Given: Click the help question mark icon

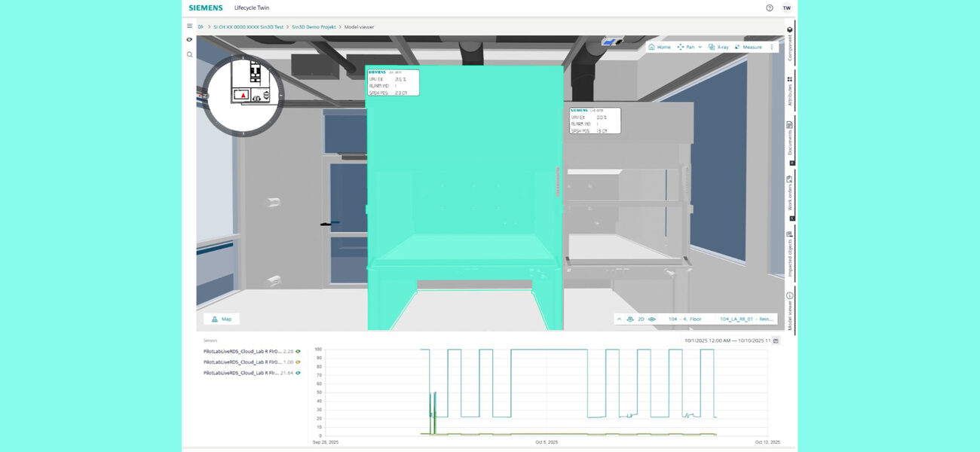Looking at the screenshot, I should tap(768, 8).
